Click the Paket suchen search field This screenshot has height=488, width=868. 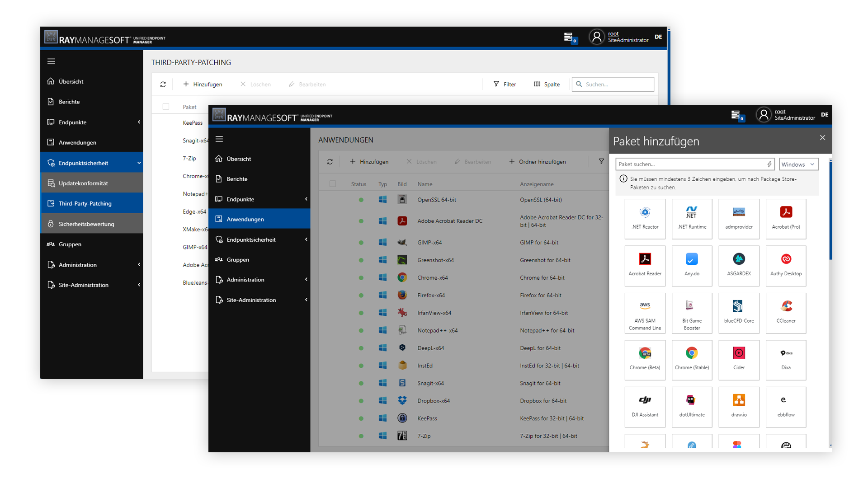[x=695, y=164]
